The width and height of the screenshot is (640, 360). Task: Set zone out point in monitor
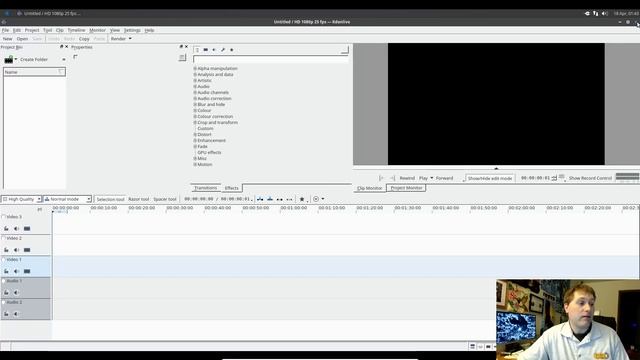coord(392,178)
